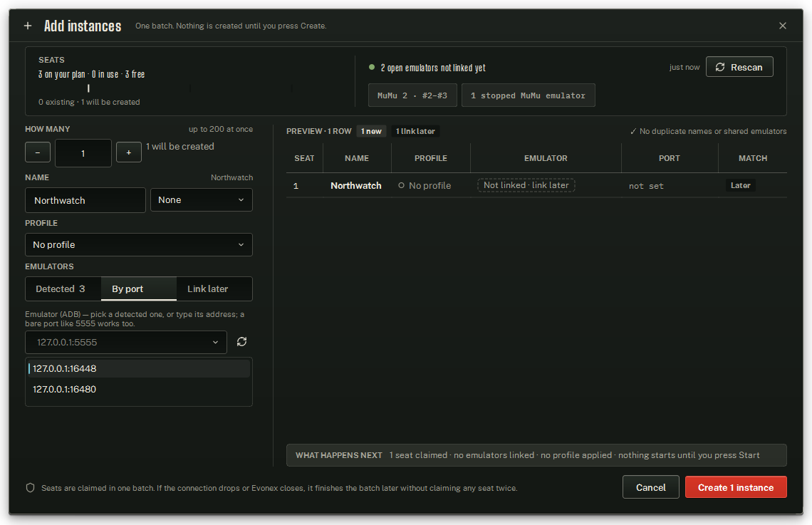Viewport: 812px width, 525px height.
Task: Click the 1 new preview badge
Action: pos(371,132)
